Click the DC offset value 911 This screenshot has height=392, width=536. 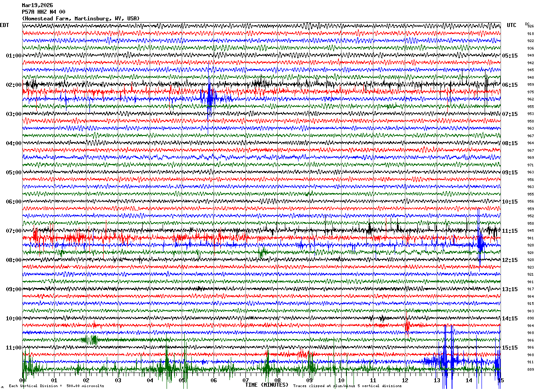coord(530,362)
